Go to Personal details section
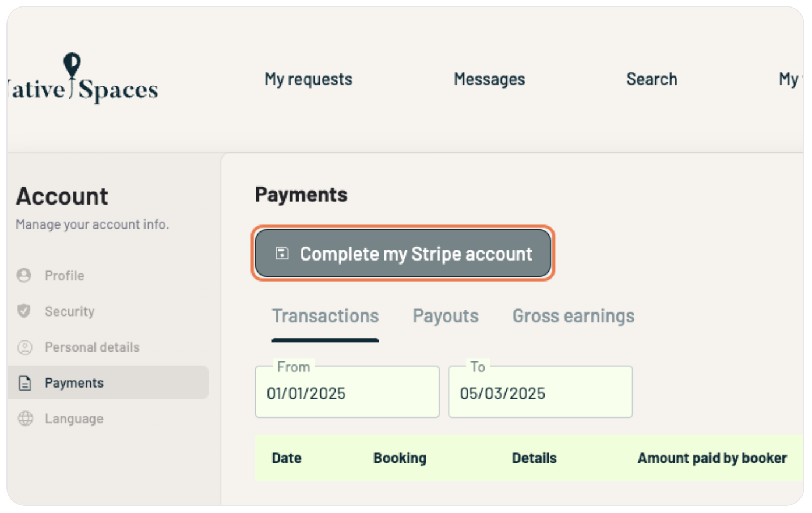Viewport: 812px width, 513px height. pyautogui.click(x=92, y=347)
